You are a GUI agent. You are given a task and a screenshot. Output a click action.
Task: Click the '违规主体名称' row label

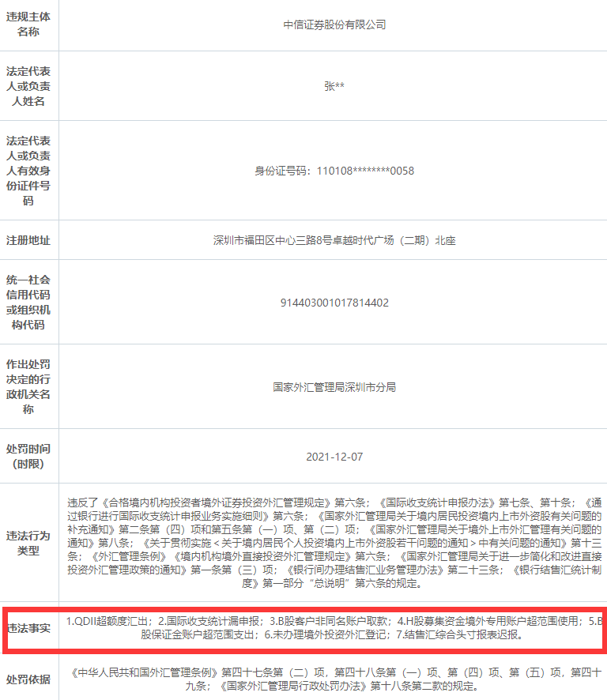tap(28, 24)
